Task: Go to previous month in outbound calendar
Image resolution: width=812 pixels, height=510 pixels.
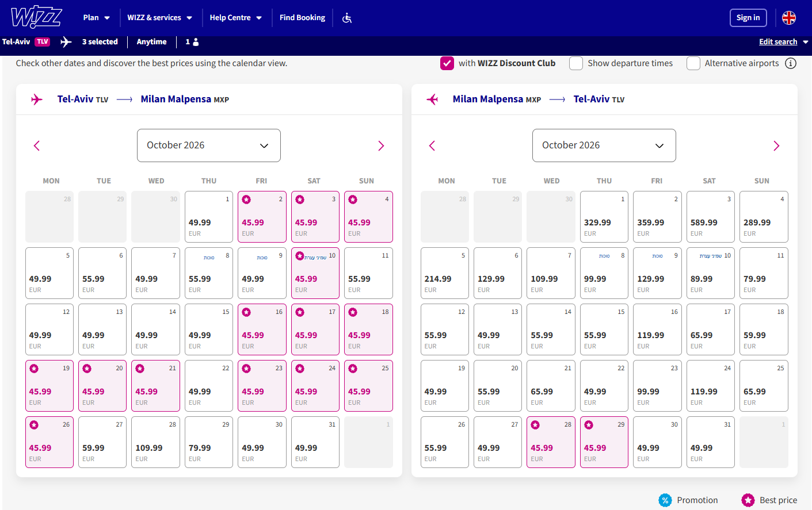Action: coord(37,146)
